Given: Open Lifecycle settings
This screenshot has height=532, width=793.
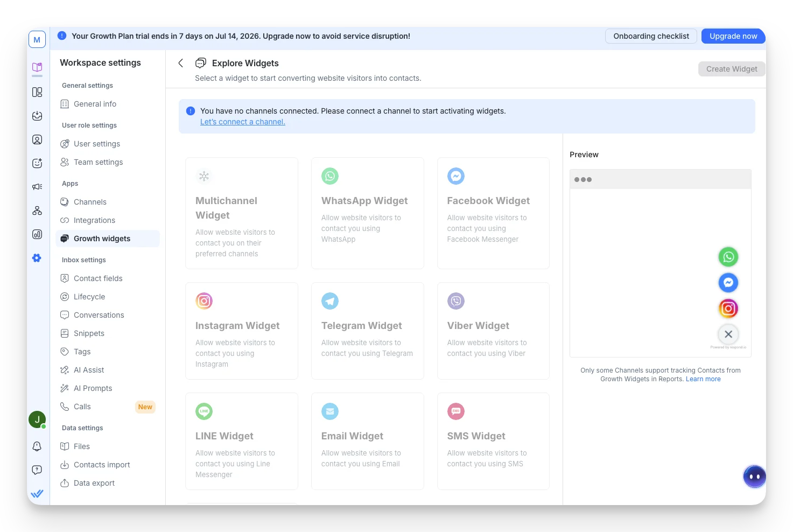Looking at the screenshot, I should tap(108, 297).
